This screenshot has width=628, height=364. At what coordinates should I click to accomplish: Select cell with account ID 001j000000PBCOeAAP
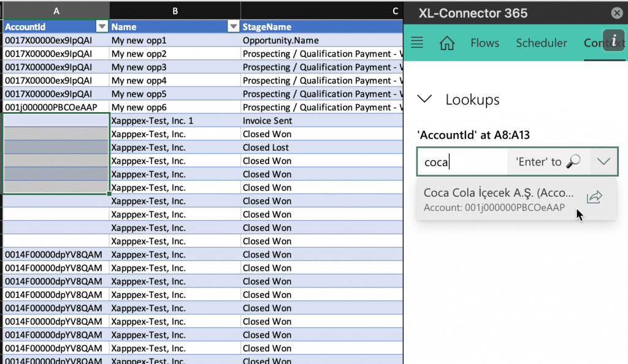click(x=56, y=107)
